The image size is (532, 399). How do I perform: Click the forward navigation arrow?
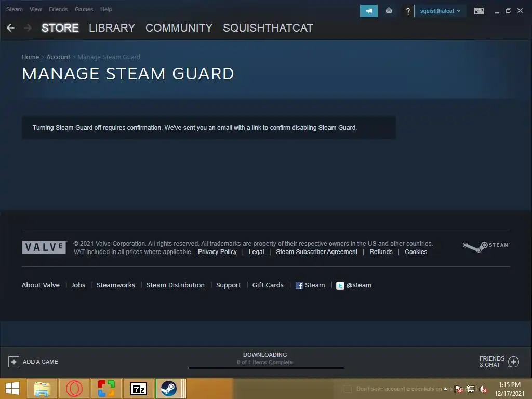coord(28,28)
